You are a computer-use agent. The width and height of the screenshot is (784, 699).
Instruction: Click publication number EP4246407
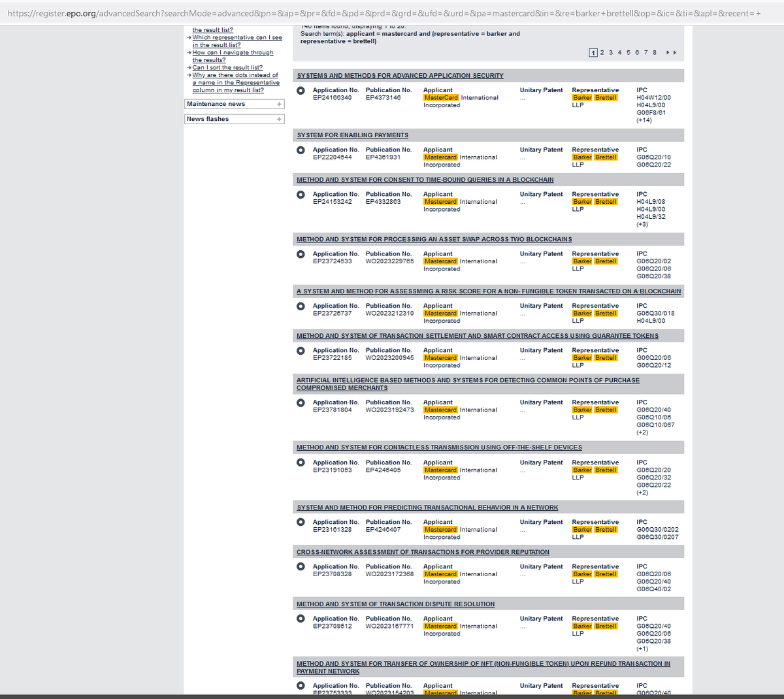click(x=384, y=530)
